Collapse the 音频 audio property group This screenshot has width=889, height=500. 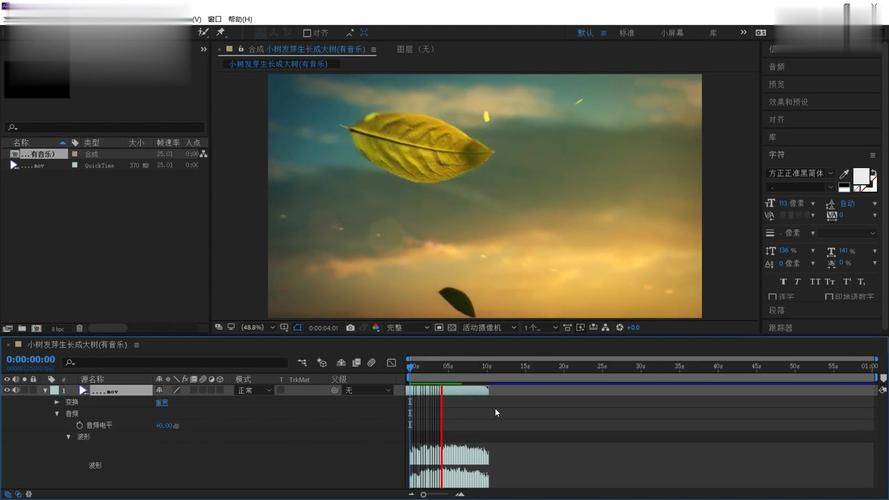tap(57, 413)
